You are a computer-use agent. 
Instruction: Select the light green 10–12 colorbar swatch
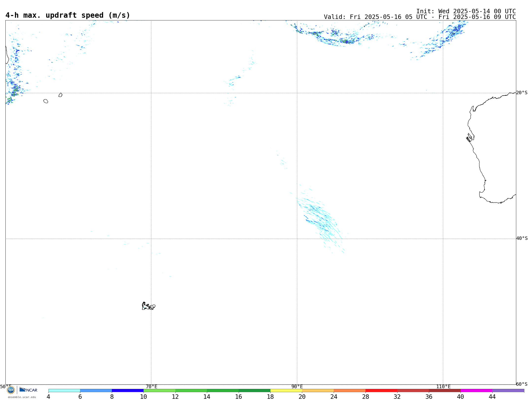point(159,390)
